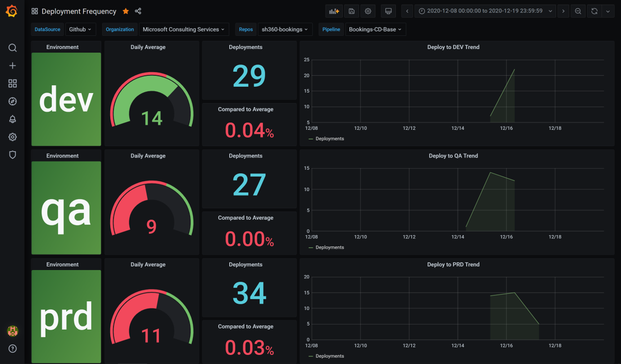This screenshot has width=621, height=364.
Task: Click the Deployment Frequency dashboard title
Action: click(x=79, y=11)
